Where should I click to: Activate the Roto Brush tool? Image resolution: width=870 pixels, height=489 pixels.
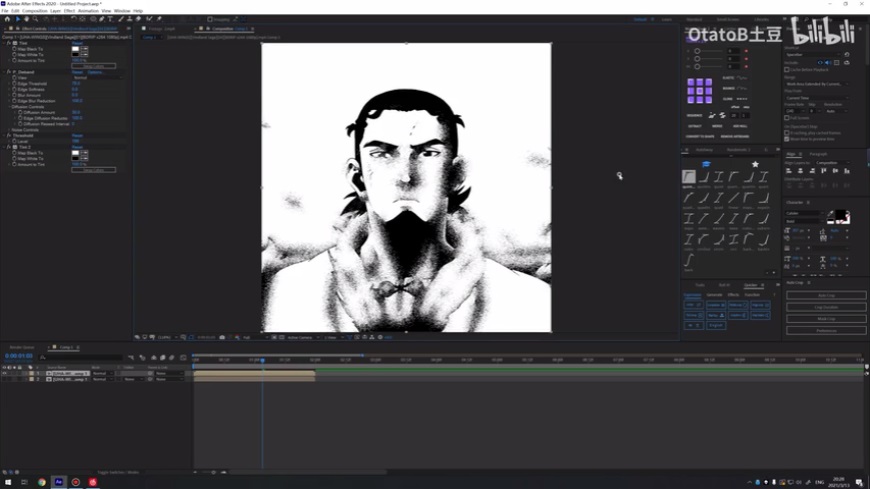(149, 19)
